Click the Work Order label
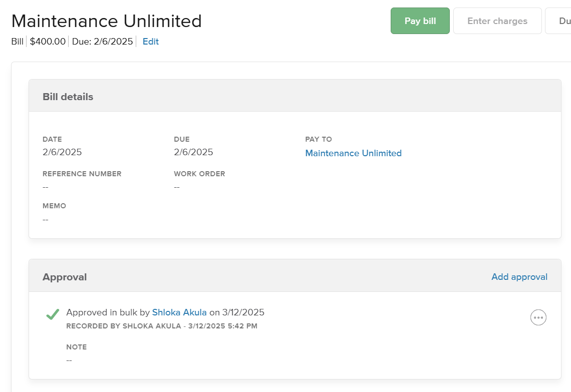 pos(199,174)
